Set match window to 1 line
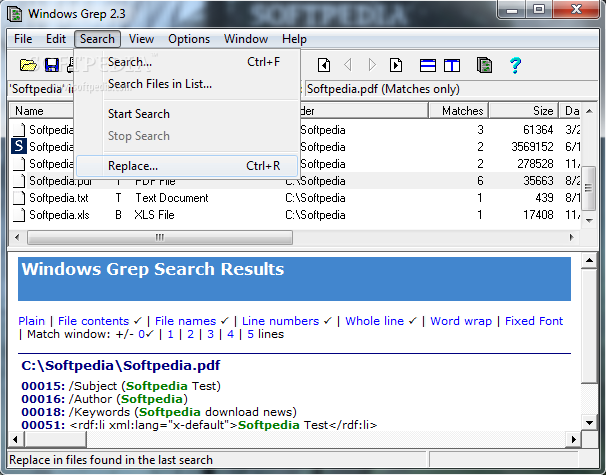The height and width of the screenshot is (475, 606). pyautogui.click(x=170, y=334)
